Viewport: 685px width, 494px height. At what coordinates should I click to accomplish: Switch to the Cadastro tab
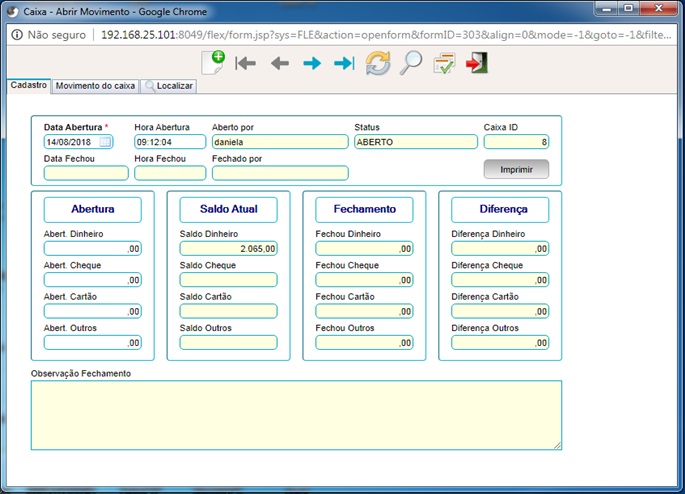pyautogui.click(x=29, y=85)
